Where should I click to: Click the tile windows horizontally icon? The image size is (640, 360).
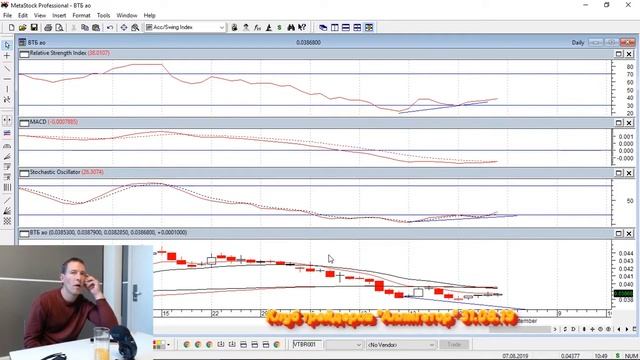pyautogui.click(x=346, y=27)
